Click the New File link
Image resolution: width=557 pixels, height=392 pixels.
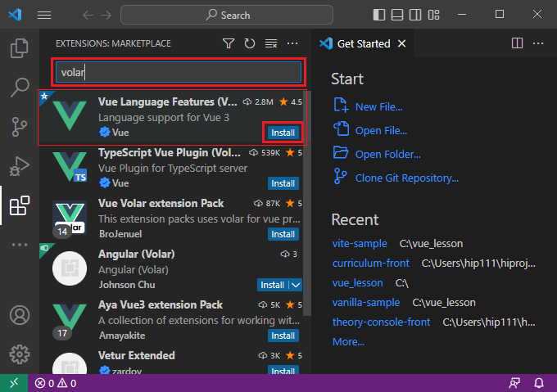(x=378, y=106)
